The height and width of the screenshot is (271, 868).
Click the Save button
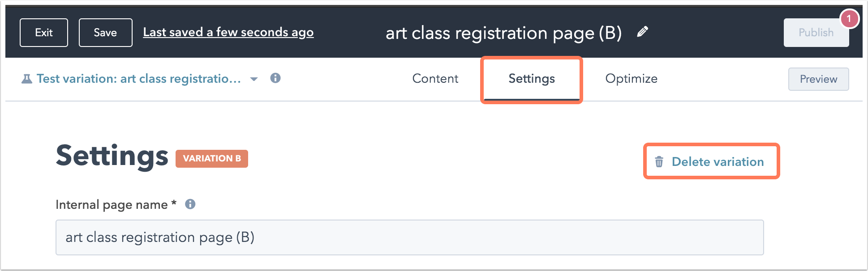tap(105, 33)
